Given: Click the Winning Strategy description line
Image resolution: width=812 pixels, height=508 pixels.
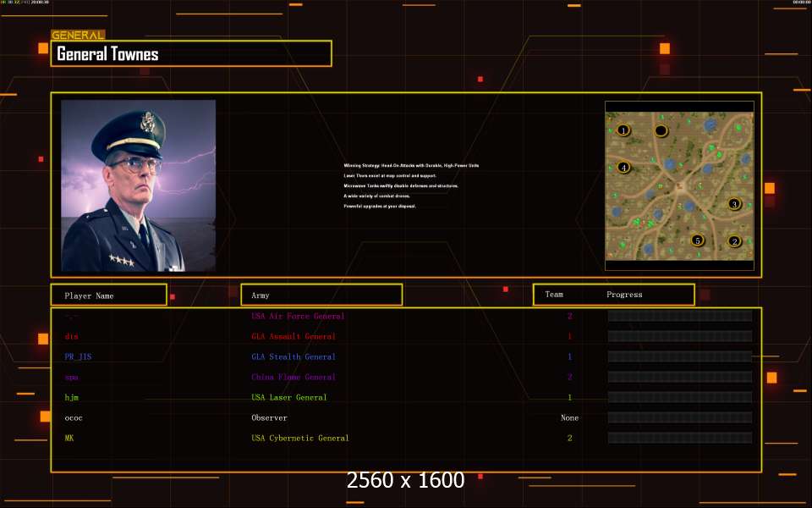Looking at the screenshot, I should (411, 165).
